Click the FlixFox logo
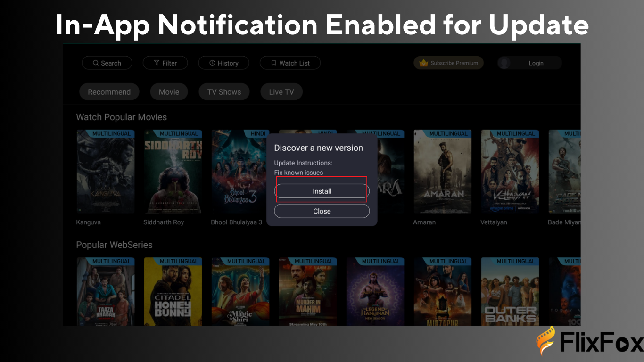Image resolution: width=644 pixels, height=362 pixels. coord(589,342)
